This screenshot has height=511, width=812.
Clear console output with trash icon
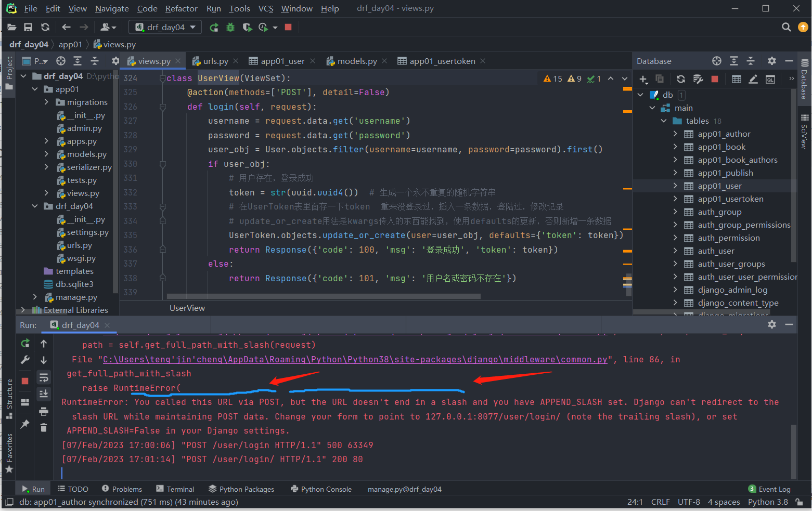[x=44, y=427]
